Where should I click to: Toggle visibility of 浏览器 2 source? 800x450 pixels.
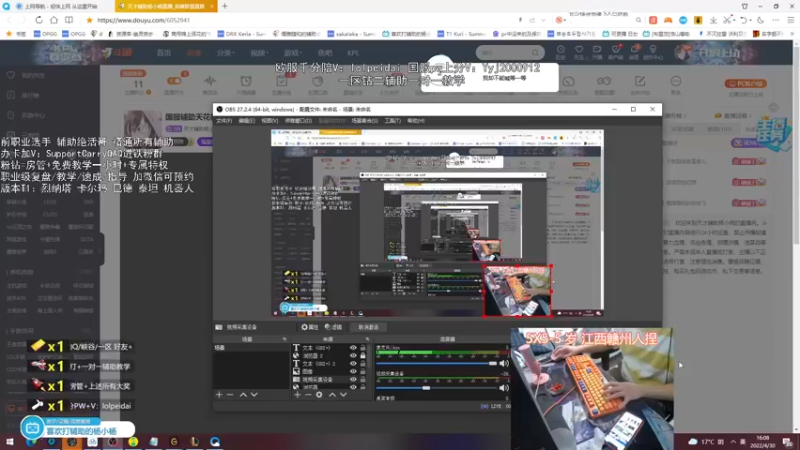pos(353,356)
